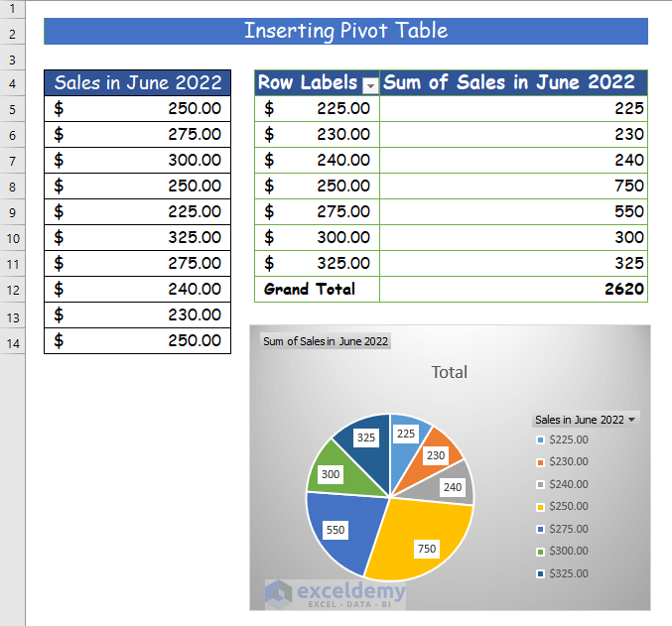The width and height of the screenshot is (672, 626).
Task: Select the $325.00 legend entry
Action: click(x=563, y=573)
